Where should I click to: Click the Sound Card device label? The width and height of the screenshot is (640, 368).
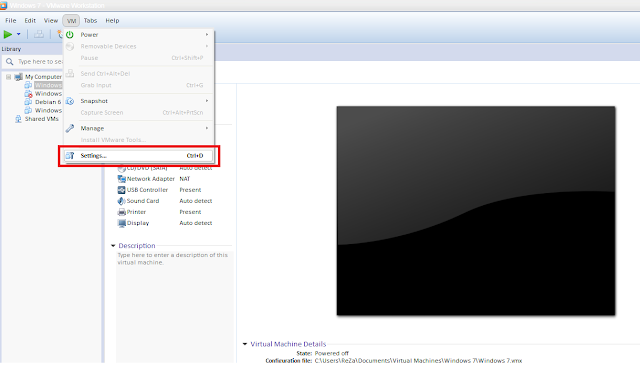(x=143, y=201)
